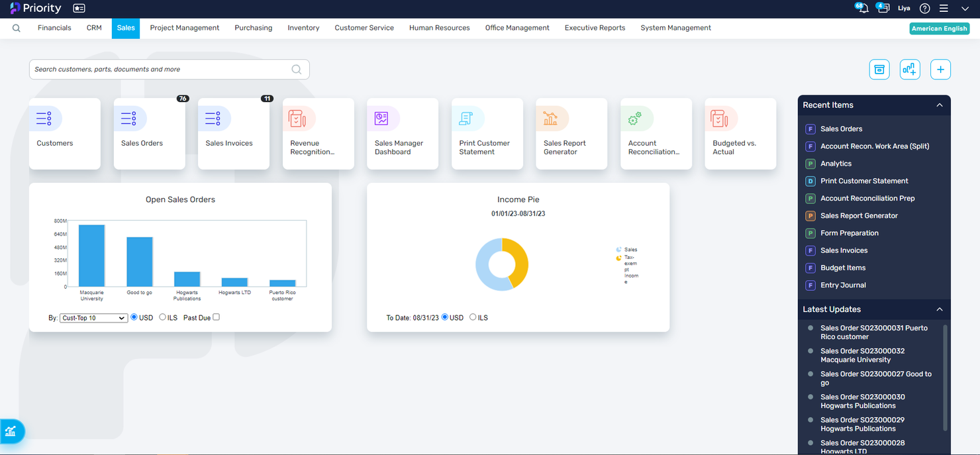
Task: Open the blue analytics icon at bottom left
Action: 11,431
